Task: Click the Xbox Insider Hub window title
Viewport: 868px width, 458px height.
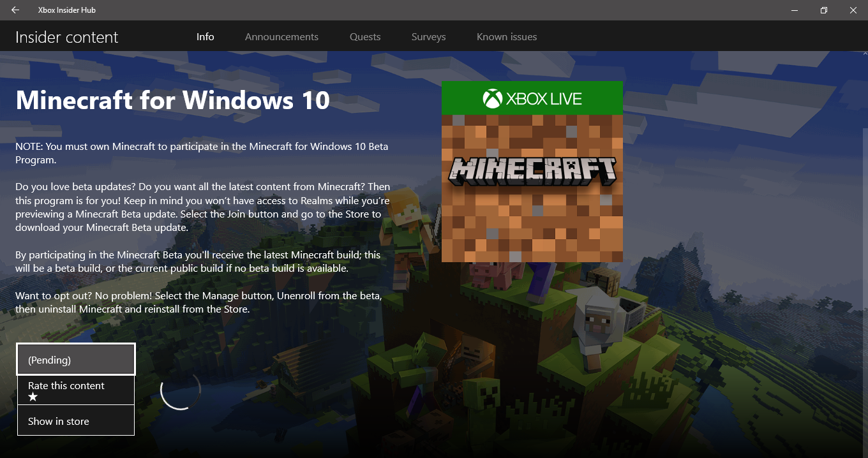Action: coord(67,10)
